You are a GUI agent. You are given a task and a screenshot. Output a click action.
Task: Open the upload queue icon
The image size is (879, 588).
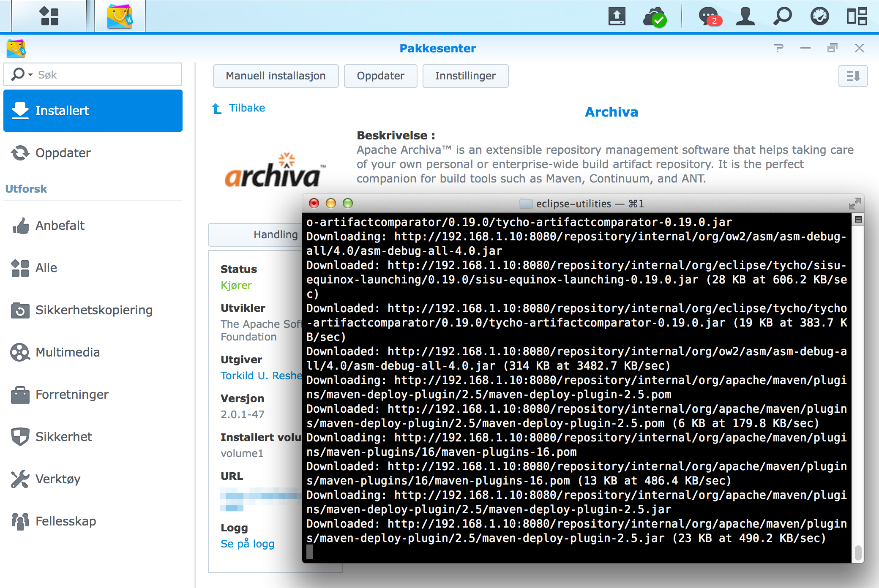pos(617,16)
